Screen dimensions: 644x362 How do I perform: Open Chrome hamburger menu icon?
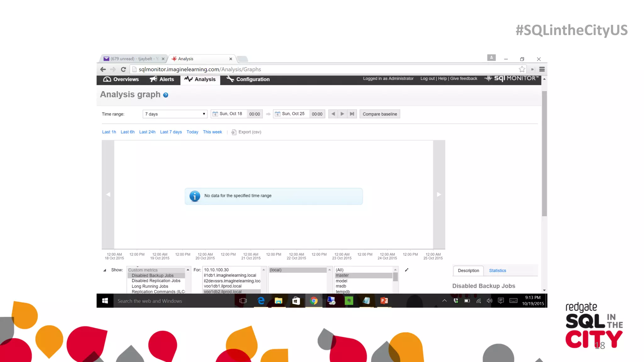(x=542, y=69)
